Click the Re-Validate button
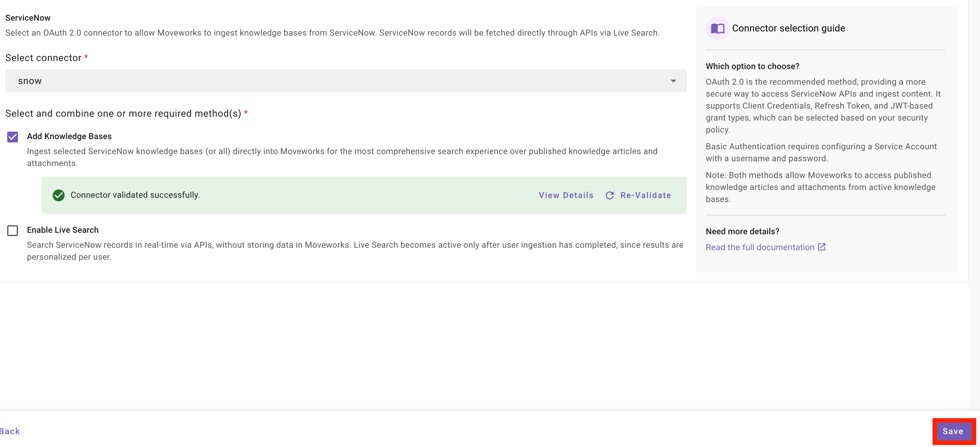 638,195
